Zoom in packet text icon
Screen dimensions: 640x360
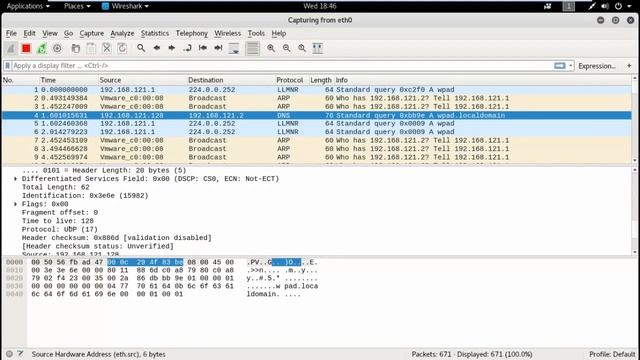(x=271, y=48)
